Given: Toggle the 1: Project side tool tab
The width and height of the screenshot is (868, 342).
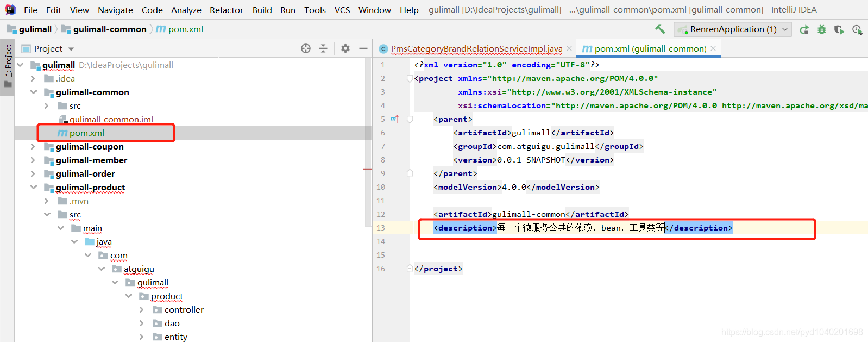Looking at the screenshot, I should coord(8,66).
